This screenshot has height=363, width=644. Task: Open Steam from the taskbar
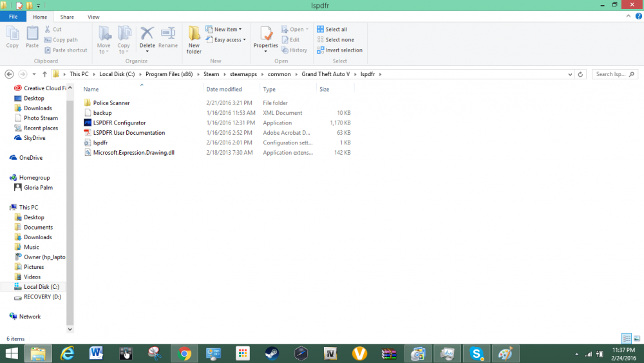[272, 353]
